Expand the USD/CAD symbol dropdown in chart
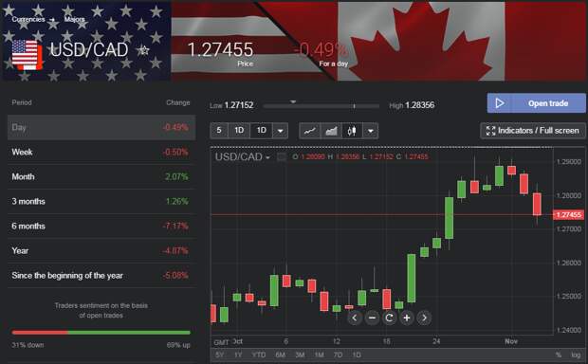588x364 pixels. 267,157
